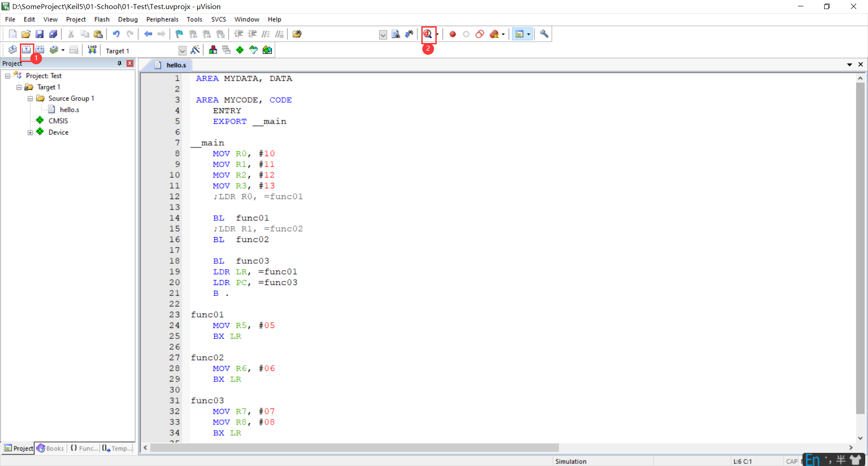Open Manage Run-Time Environment green diamond

[x=240, y=50]
